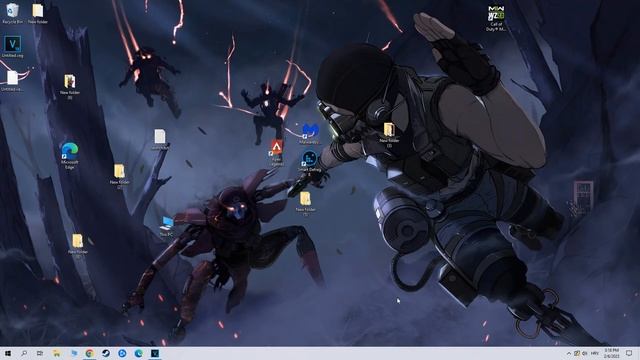The width and height of the screenshot is (640, 360).
Task: Open the Windows Start menu
Action: (8, 353)
